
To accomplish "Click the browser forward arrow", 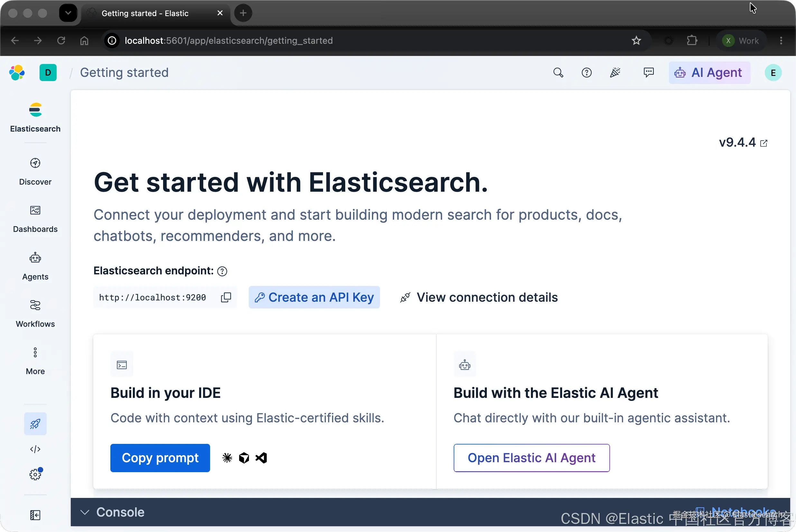I will coord(38,41).
